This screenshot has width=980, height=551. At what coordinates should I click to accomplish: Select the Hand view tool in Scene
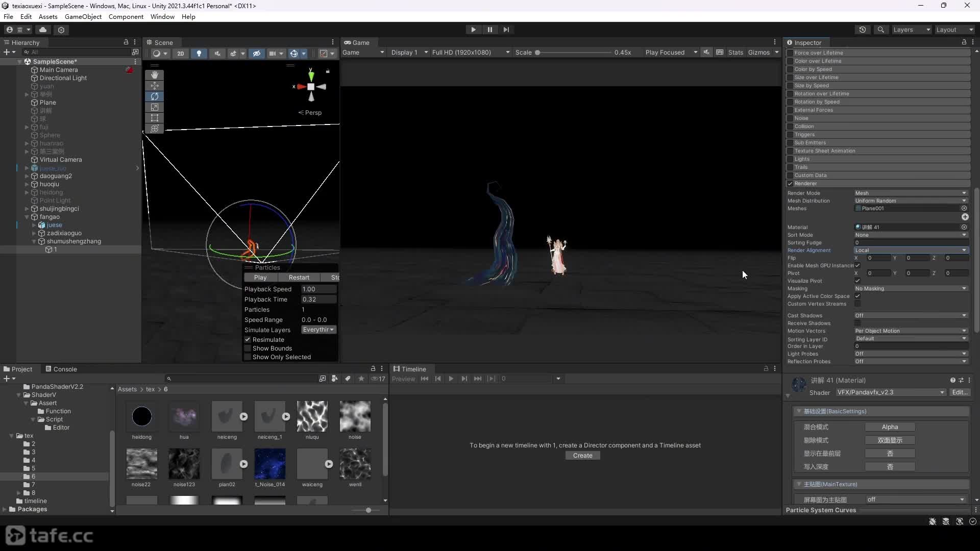click(155, 74)
